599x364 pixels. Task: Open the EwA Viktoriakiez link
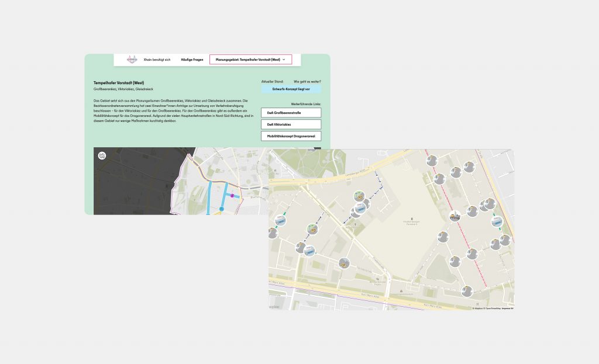pyautogui.click(x=291, y=124)
